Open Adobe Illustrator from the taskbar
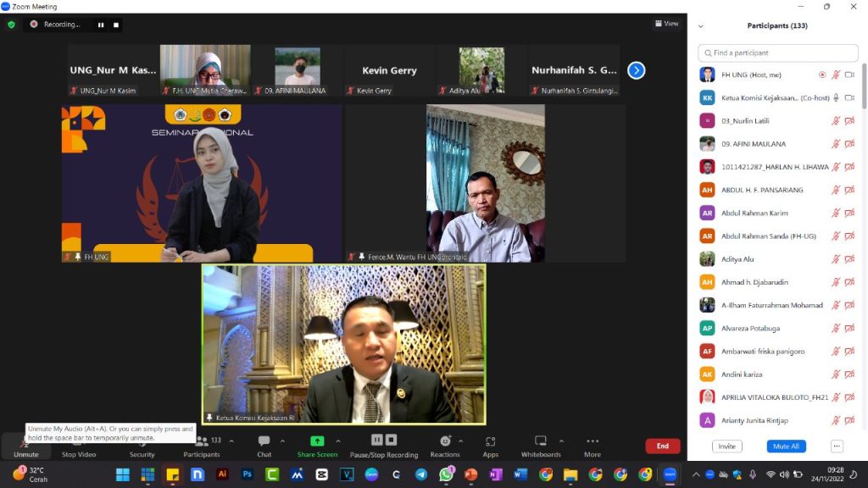868x488 pixels. [x=223, y=474]
